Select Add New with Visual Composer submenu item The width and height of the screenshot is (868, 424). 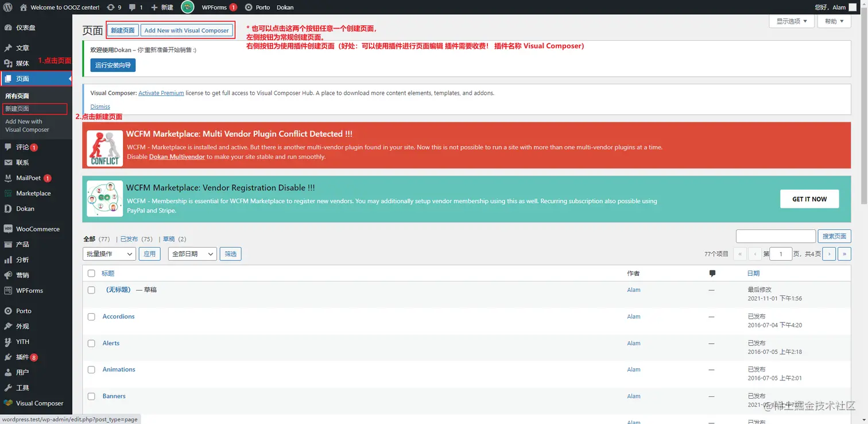pyautogui.click(x=27, y=125)
